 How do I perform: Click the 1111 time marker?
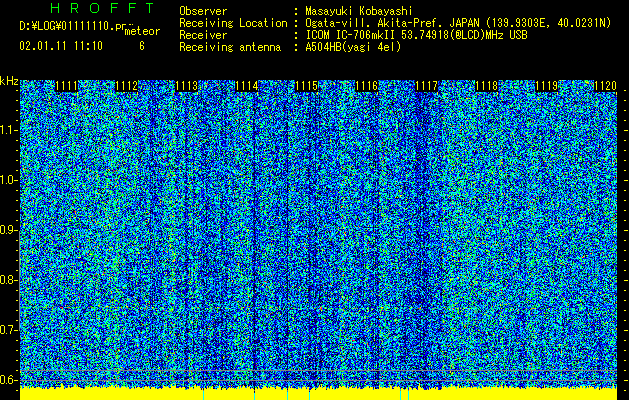tap(67, 86)
